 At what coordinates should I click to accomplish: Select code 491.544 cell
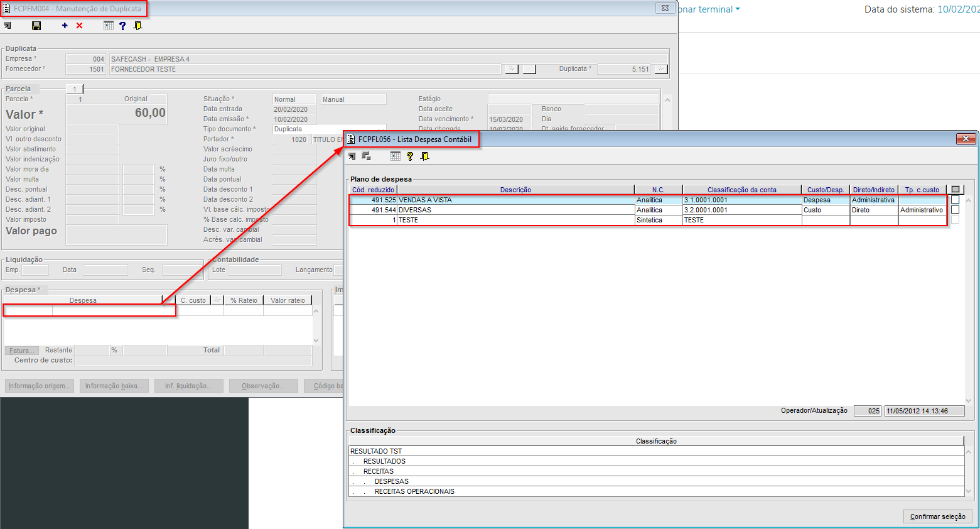pos(373,210)
